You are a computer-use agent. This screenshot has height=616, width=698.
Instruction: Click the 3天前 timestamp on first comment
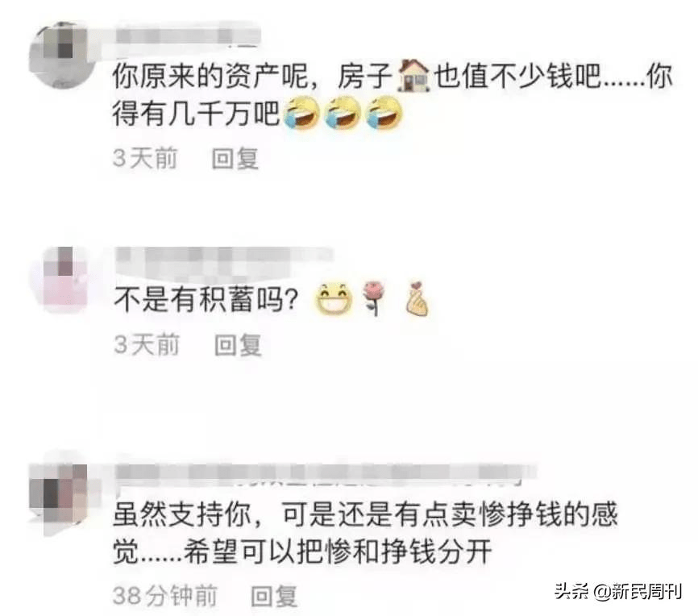145,159
